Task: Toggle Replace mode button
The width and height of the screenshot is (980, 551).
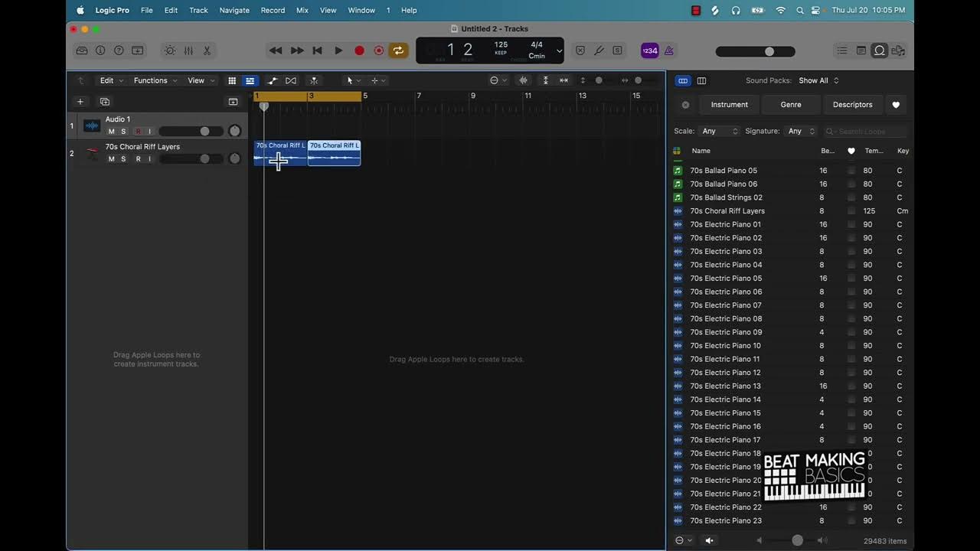Action: (580, 51)
